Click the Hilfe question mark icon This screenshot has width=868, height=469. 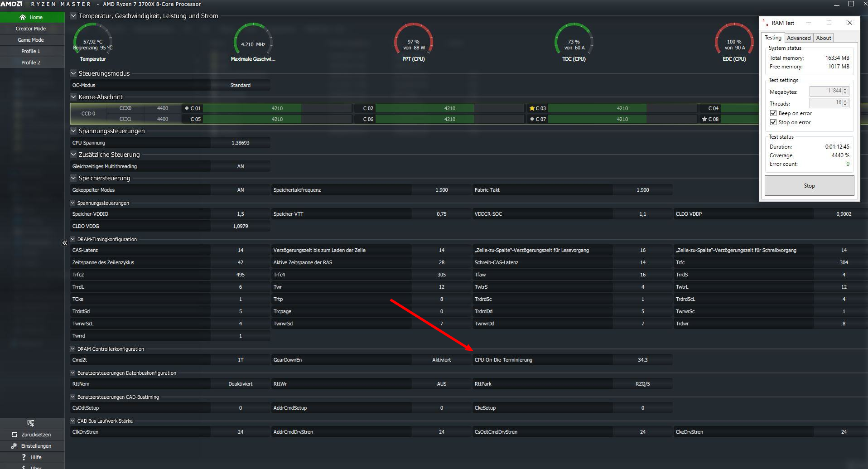coord(24,457)
